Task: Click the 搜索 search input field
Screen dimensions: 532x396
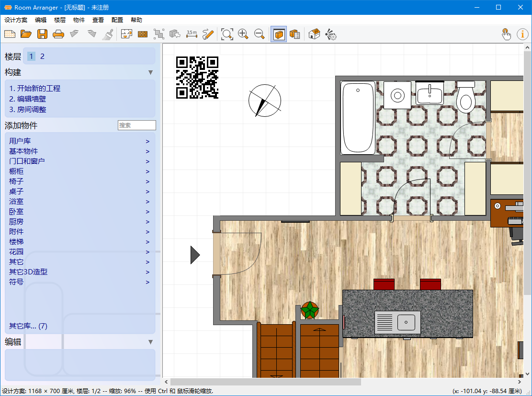Action: tap(136, 125)
